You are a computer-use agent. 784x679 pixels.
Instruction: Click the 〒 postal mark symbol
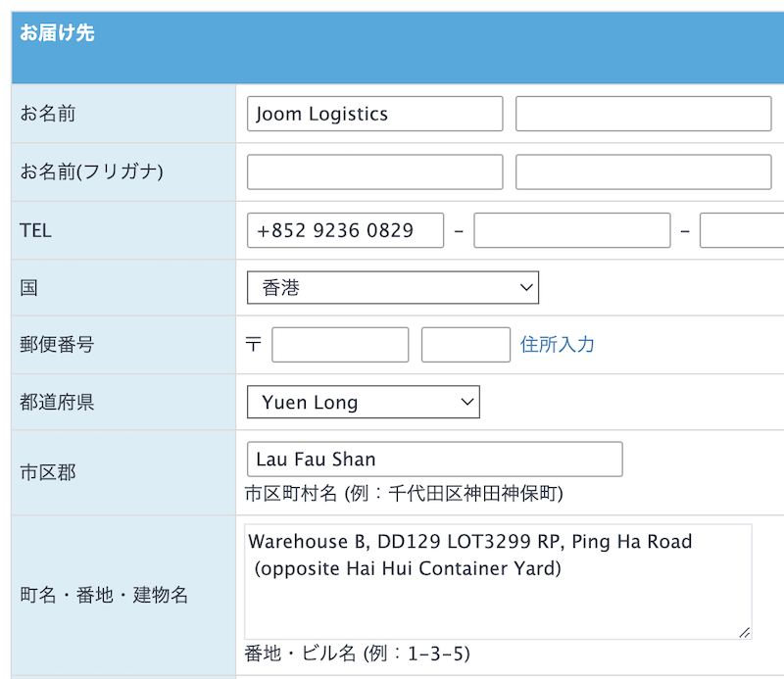pos(253,344)
